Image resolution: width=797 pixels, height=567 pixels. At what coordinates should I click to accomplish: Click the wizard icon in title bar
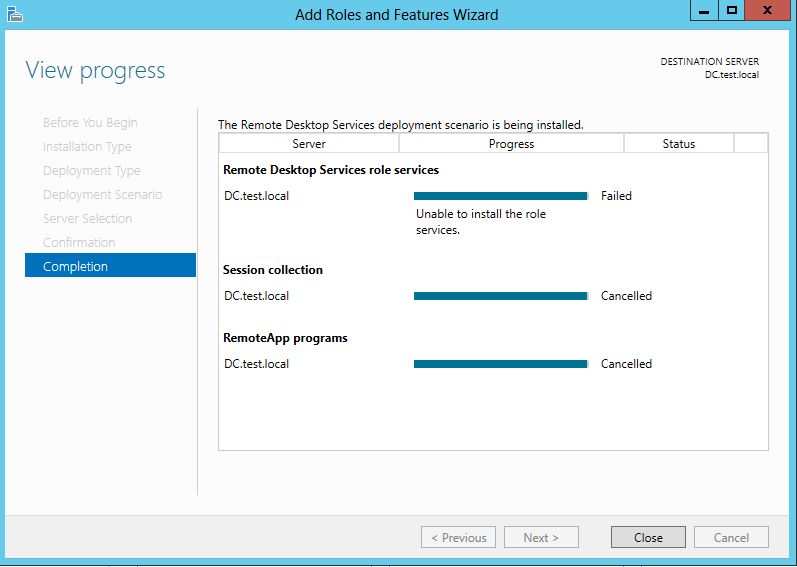click(15, 14)
